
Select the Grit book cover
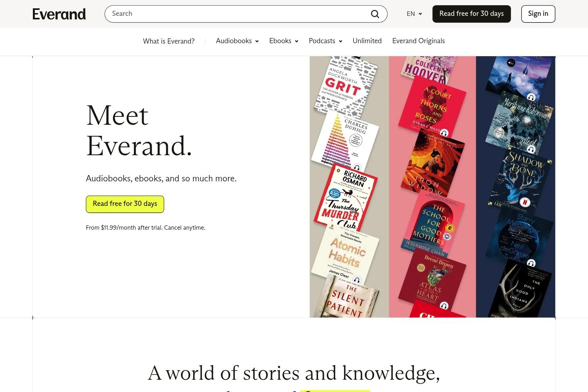pos(345,86)
